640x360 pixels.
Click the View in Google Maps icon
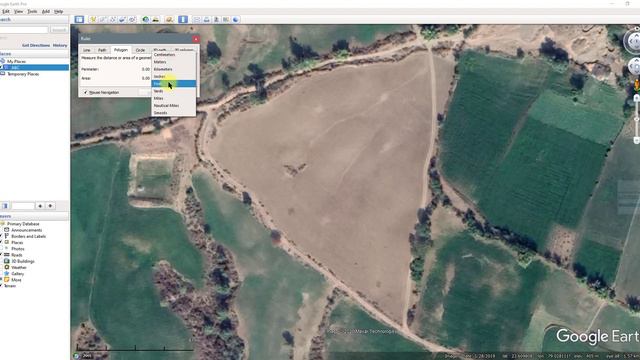(226, 20)
